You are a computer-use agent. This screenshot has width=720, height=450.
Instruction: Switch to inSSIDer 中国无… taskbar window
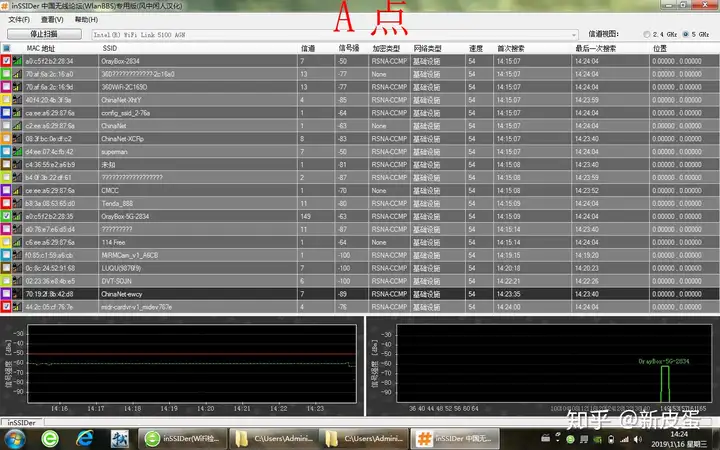click(x=455, y=439)
